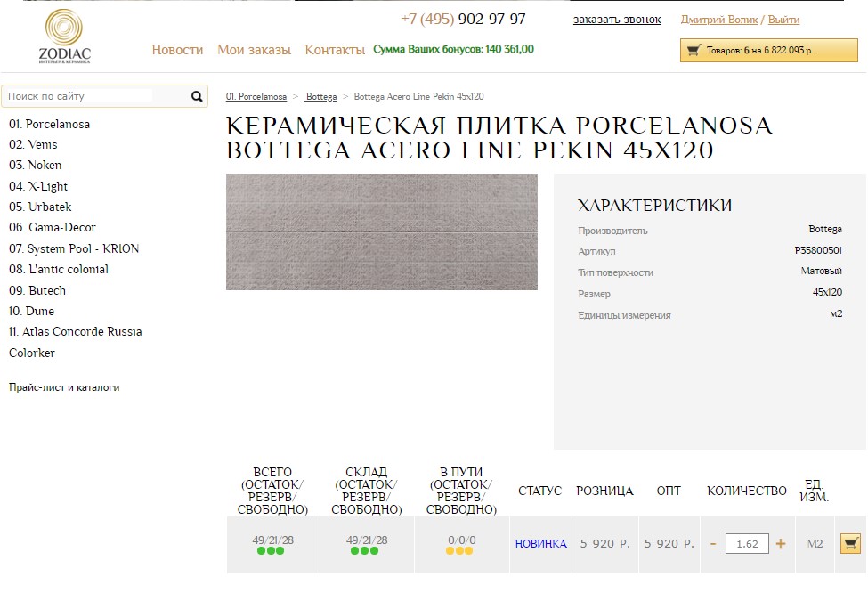This screenshot has width=868, height=601.
Task: Click the Статус column header
Action: click(x=539, y=491)
